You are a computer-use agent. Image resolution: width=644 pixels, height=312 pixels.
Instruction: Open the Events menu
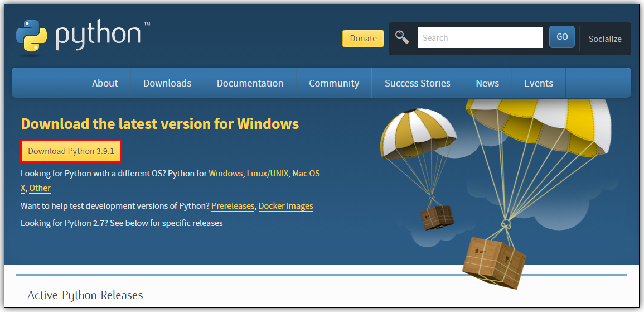point(539,83)
